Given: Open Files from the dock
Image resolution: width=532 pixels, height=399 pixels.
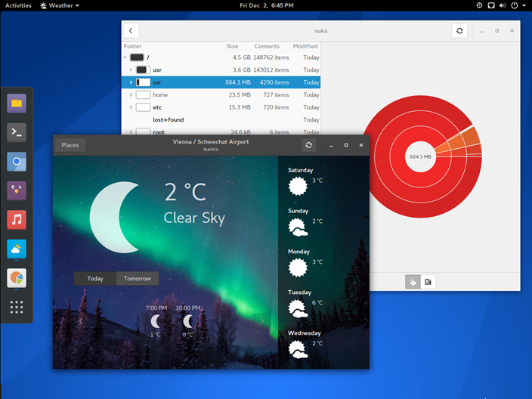Looking at the screenshot, I should coord(17,103).
